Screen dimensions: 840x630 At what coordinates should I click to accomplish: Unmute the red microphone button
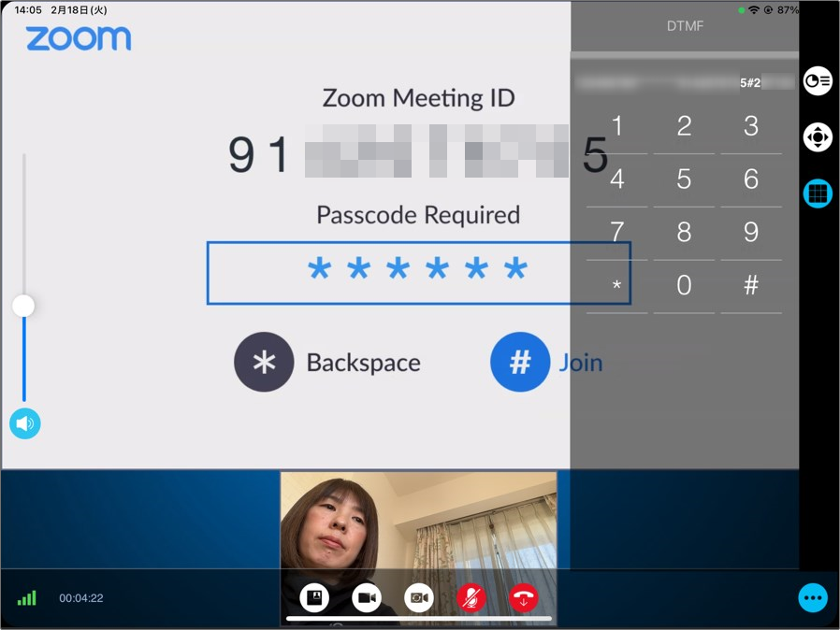pyautogui.click(x=471, y=597)
